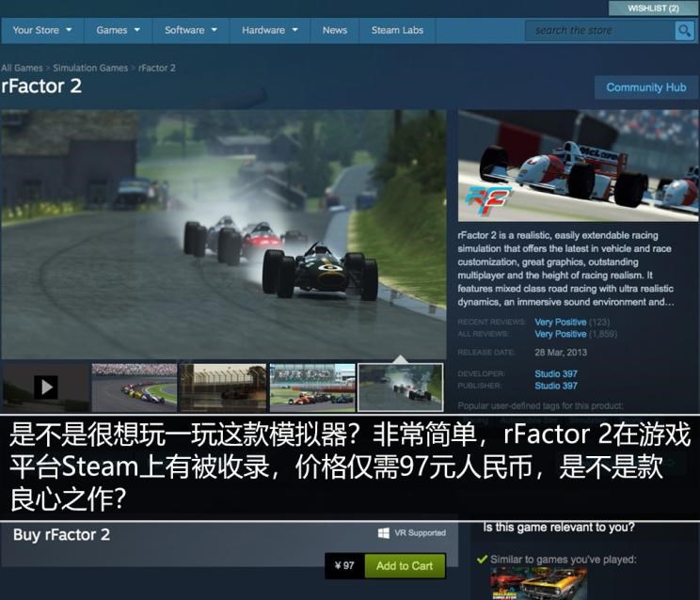Click the Windows platform icon
This screenshot has width=700, height=600.
(x=384, y=533)
